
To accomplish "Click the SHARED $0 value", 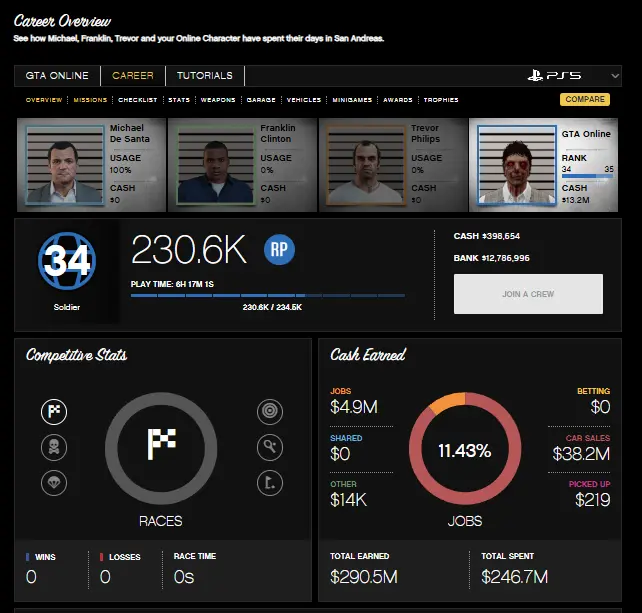I will [x=340, y=454].
